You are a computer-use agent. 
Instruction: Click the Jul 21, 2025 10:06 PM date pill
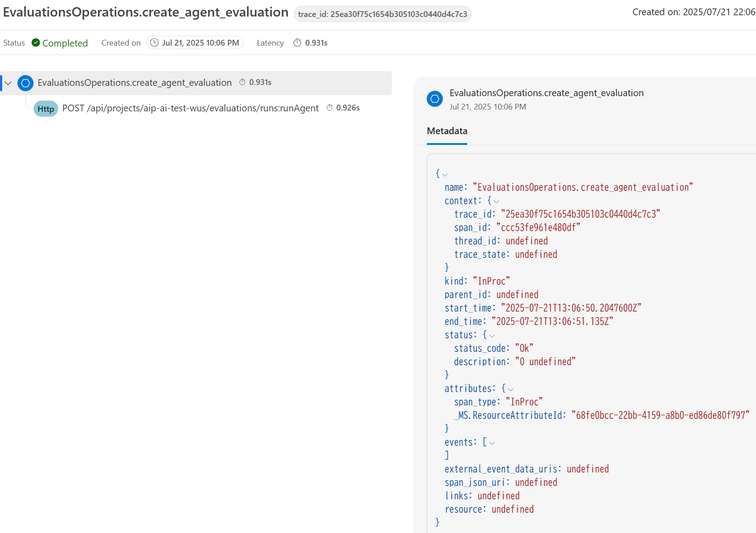point(195,42)
